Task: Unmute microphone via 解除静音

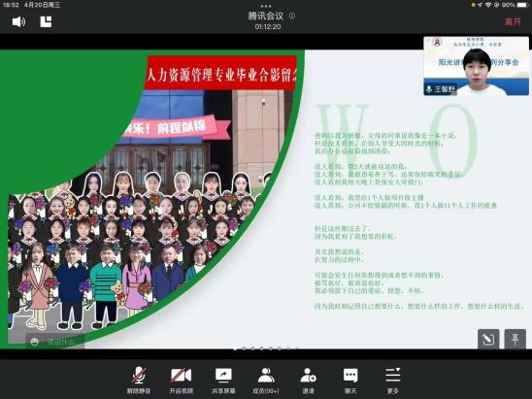Action: (139, 380)
